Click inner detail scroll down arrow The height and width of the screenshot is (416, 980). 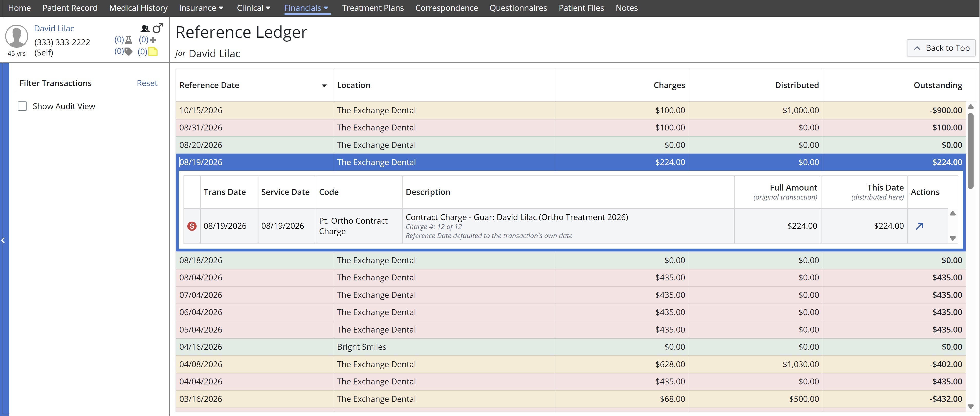(x=953, y=238)
